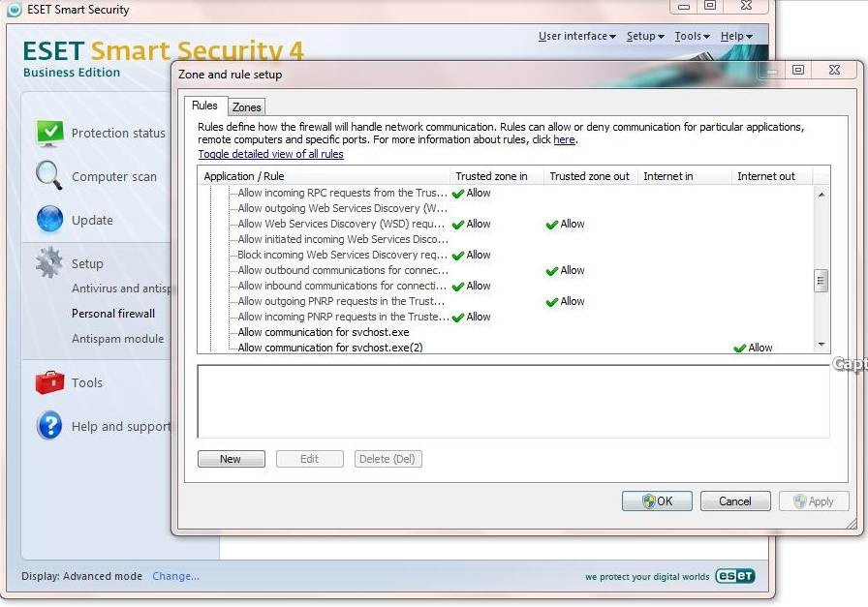Select rule Allow communication for svchost.exe(2)

(x=330, y=349)
